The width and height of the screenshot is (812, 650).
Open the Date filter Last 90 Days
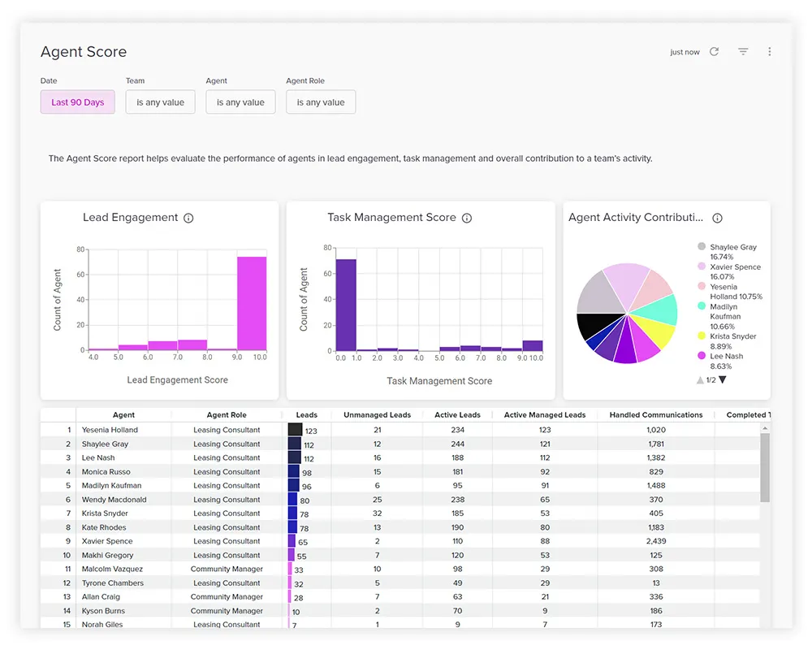click(x=78, y=102)
